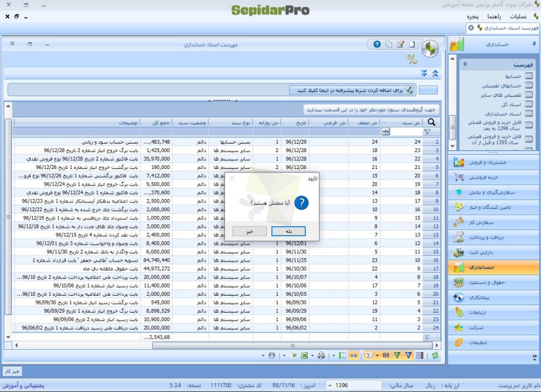The height and width of the screenshot is (392, 541).
Task: Toggle the fit-columns double arrow button
Action: pyautogui.click(x=353, y=356)
